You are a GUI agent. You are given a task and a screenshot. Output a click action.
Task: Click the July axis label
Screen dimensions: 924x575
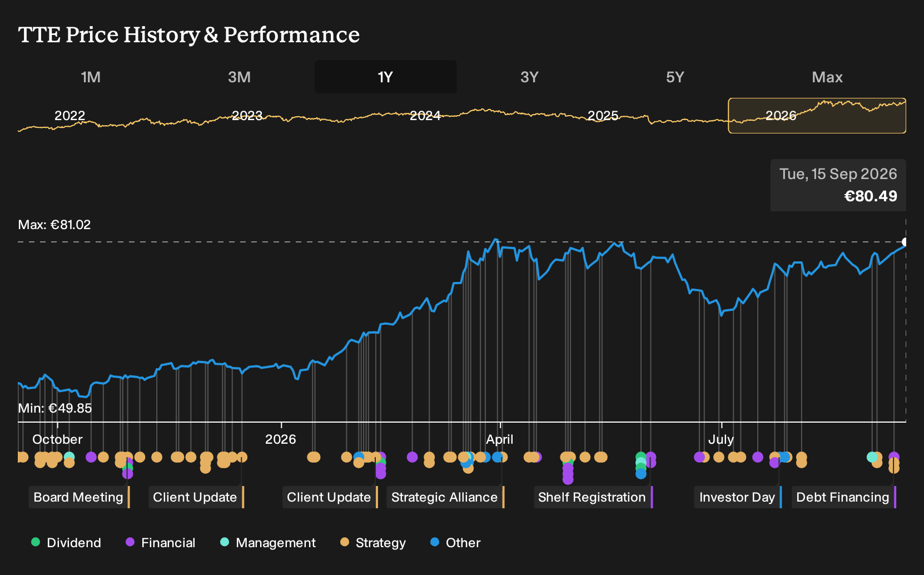[x=721, y=439]
